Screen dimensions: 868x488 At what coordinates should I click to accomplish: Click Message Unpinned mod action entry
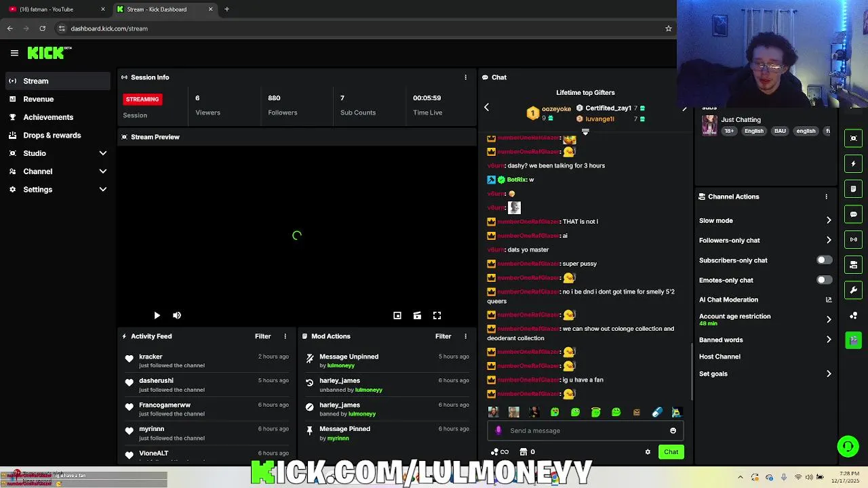pos(387,361)
